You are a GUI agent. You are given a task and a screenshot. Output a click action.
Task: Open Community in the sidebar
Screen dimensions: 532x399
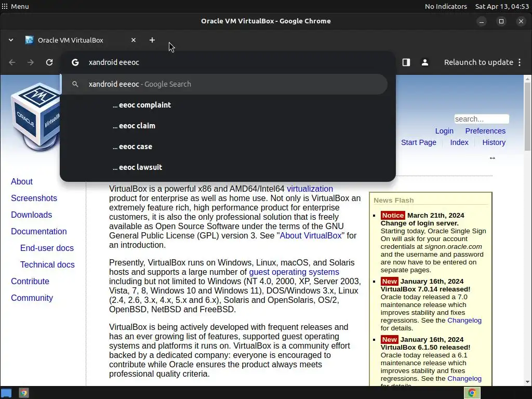click(x=32, y=298)
